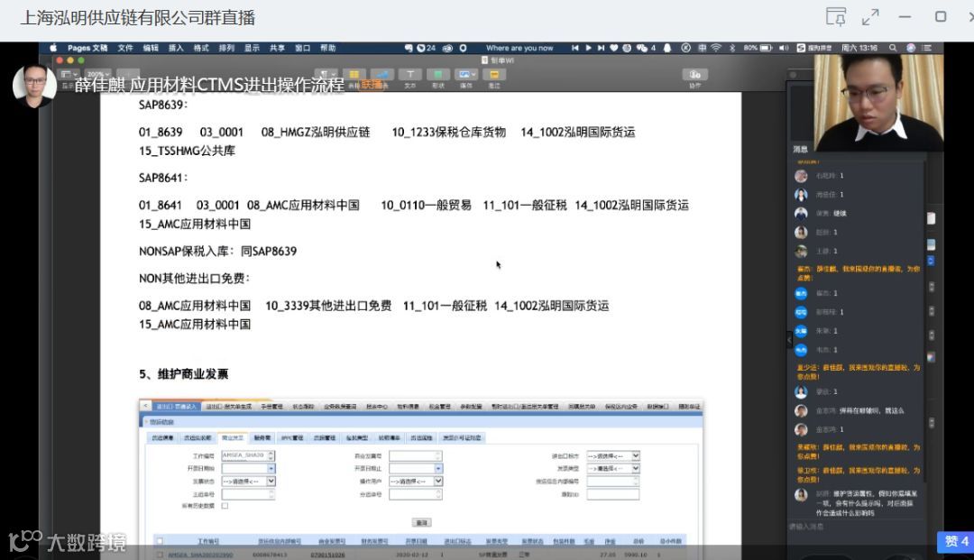Click the previous track control in menu bar
This screenshot has width=974, height=560.
pyautogui.click(x=575, y=48)
